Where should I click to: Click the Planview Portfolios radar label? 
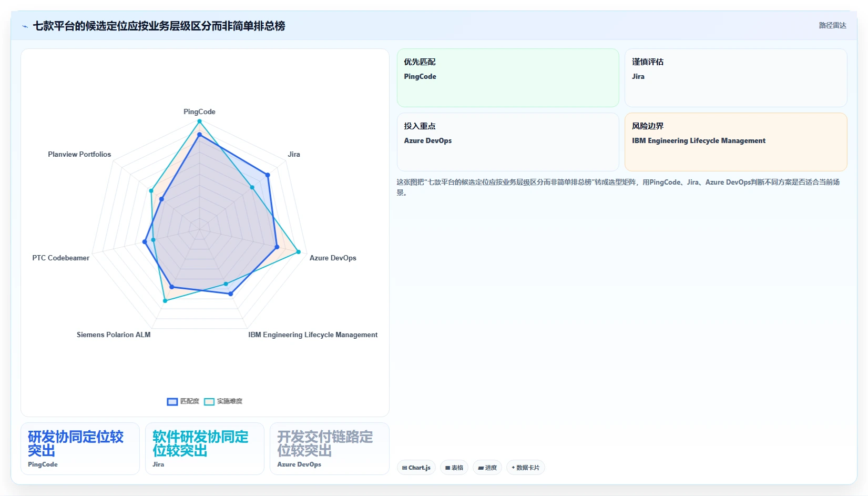pyautogui.click(x=79, y=154)
